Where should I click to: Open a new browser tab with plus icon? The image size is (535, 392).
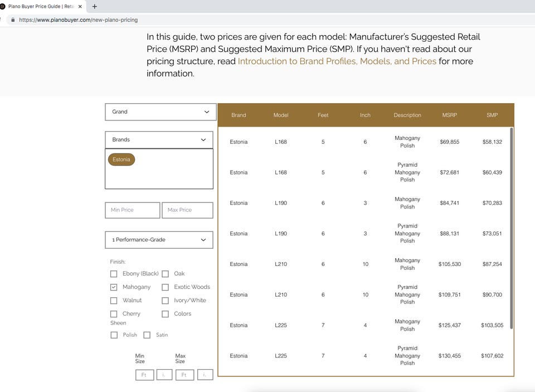click(95, 6)
